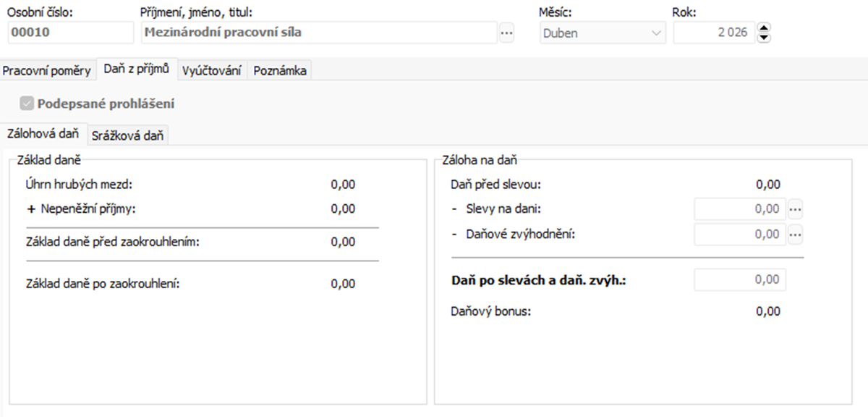Open the employee lookup ellipsis beside name field
Viewport: 868px width, 417px height.
point(506,33)
